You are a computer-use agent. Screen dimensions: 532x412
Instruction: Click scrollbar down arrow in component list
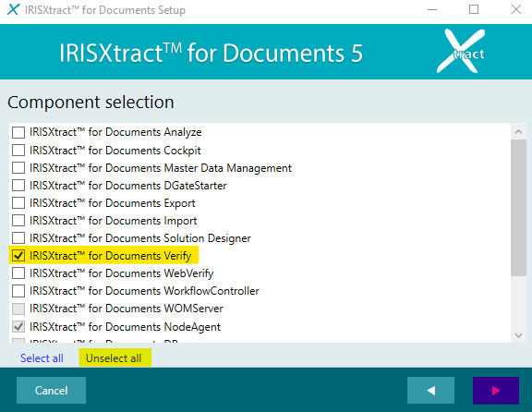(518, 335)
